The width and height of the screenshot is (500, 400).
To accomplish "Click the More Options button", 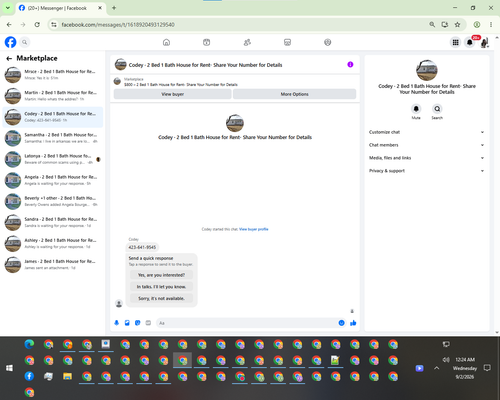I will click(294, 94).
